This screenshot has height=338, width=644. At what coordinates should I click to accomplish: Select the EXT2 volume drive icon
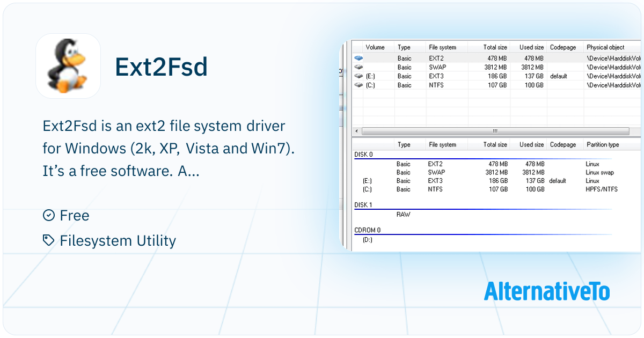pyautogui.click(x=359, y=58)
